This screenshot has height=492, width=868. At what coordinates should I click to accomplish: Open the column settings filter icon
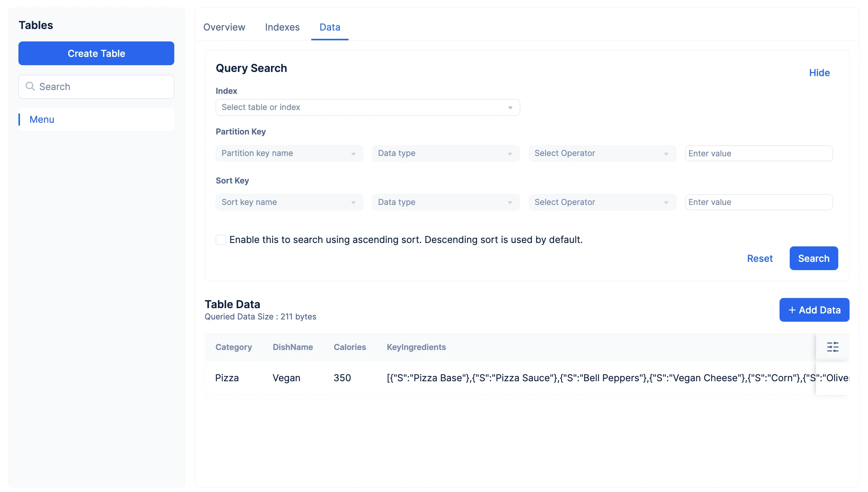point(833,347)
